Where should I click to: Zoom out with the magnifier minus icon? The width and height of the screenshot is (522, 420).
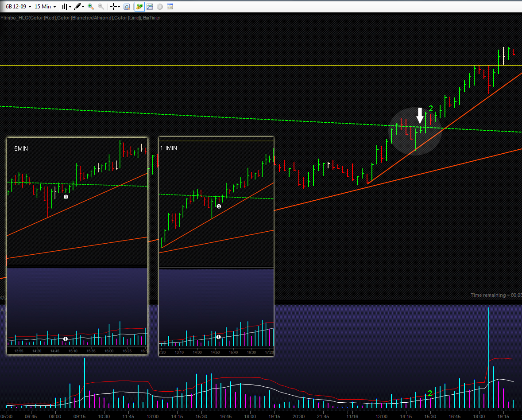(101, 7)
